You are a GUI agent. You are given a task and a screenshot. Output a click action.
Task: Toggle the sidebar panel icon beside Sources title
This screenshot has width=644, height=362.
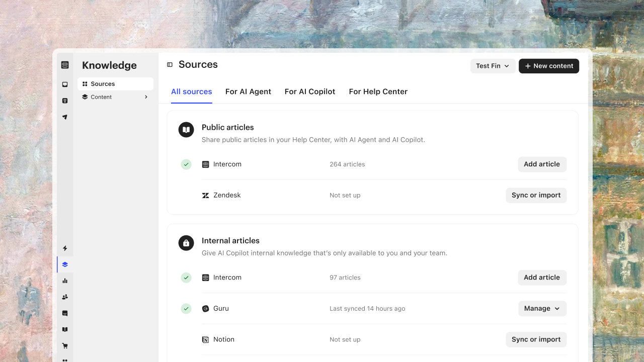pyautogui.click(x=170, y=65)
